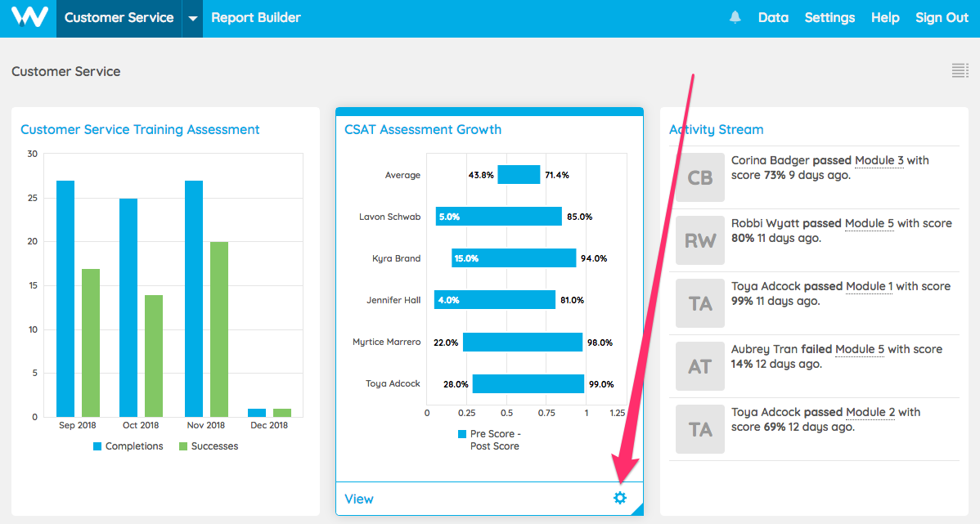This screenshot has width=980, height=524.
Task: Open Customer Service Training Assessment title
Action: (x=140, y=129)
